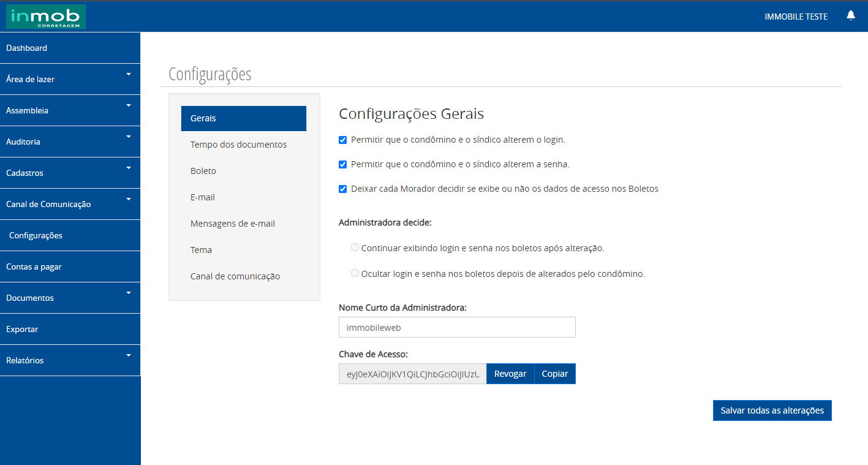Click the IMMOBILE TESTE user name
Image resolution: width=868 pixels, height=465 pixels.
point(796,17)
